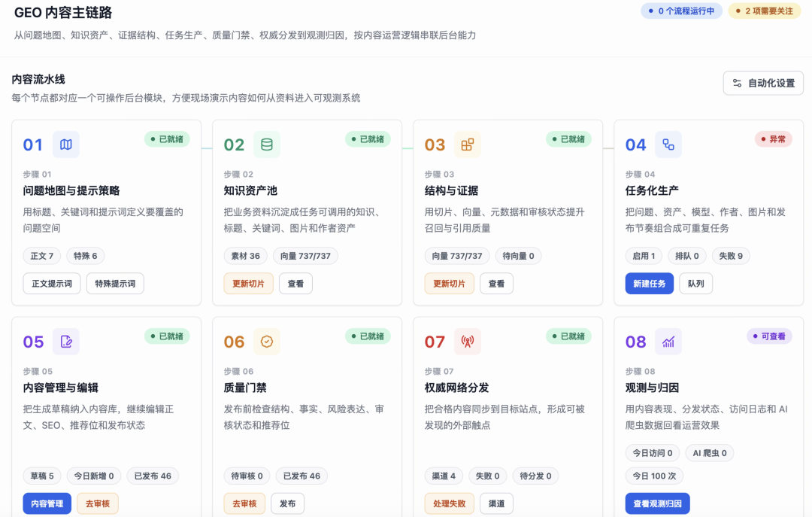The height and width of the screenshot is (517, 812).
Task: Click the checkmark badge icon on card 06
Action: pos(267,342)
